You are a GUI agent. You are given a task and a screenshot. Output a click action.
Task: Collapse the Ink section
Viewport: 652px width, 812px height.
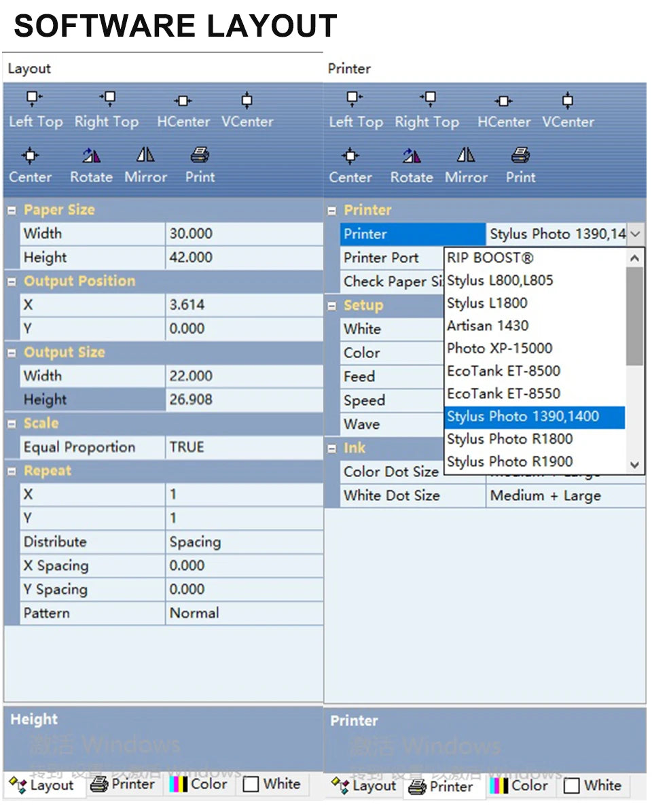point(331,448)
